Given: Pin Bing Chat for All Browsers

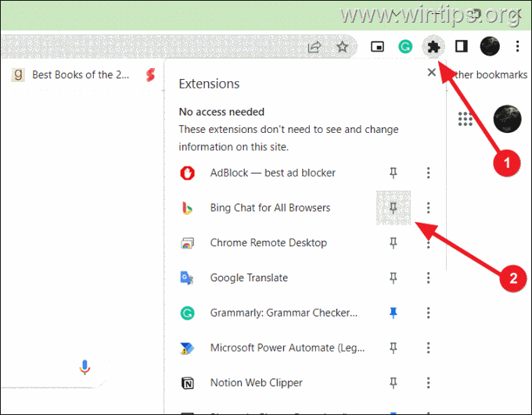Looking at the screenshot, I should coord(394,208).
